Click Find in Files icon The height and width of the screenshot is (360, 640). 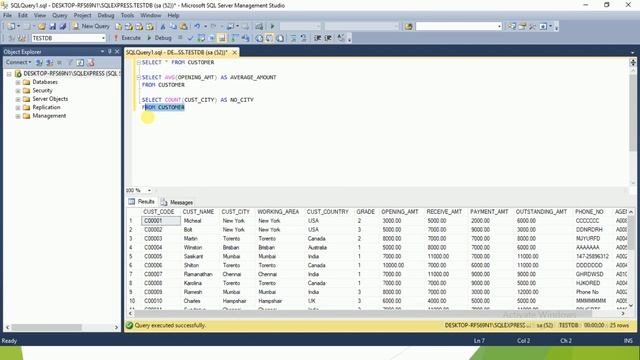408,26
